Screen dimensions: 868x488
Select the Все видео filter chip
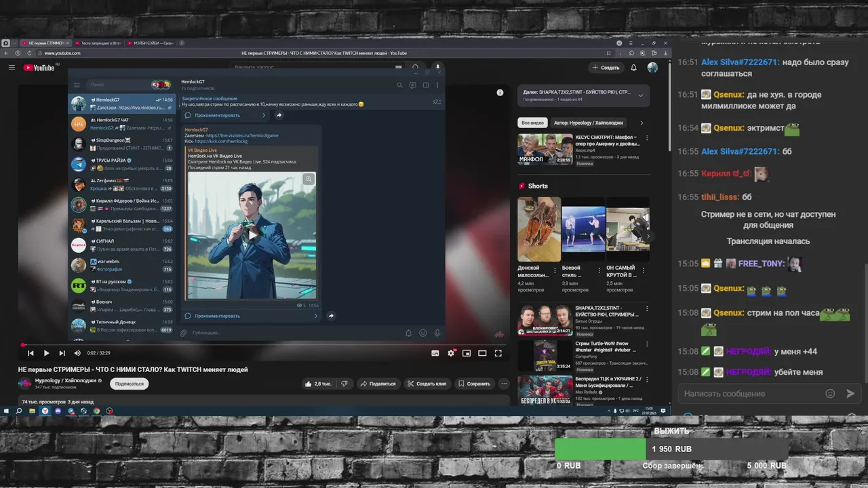pos(532,123)
